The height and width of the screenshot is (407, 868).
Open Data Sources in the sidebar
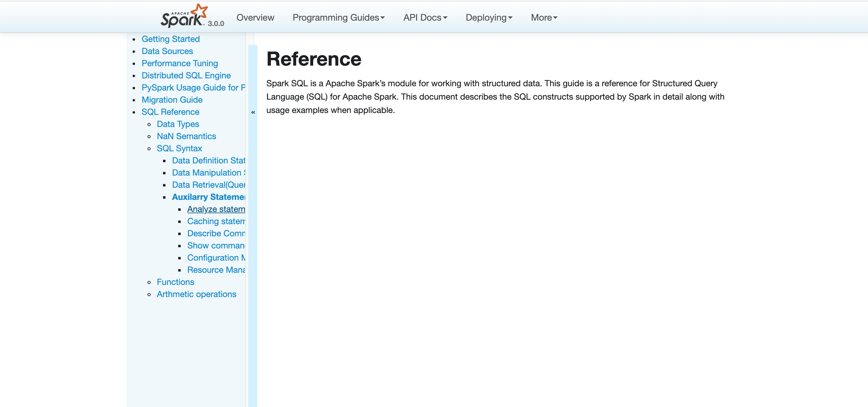pyautogui.click(x=167, y=51)
